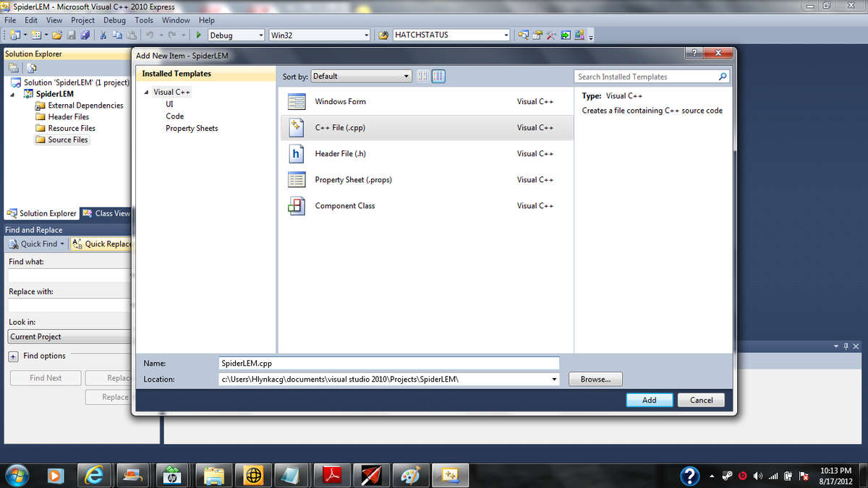Open the File menu
Viewport: 868px width, 488px height.
point(11,20)
